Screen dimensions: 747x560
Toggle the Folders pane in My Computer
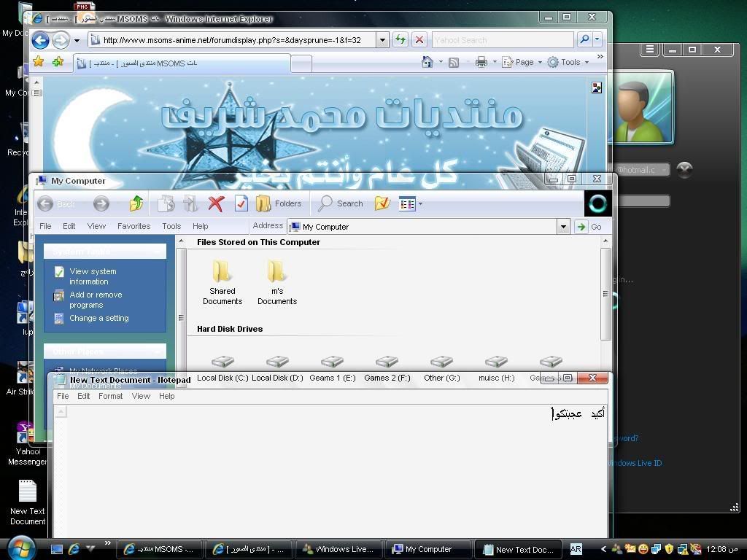coord(279,204)
